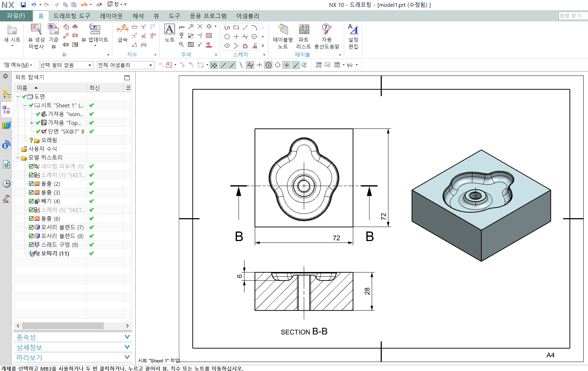The image size is (588, 371).
Task: Collapse the 도면 tree node
Action: pyautogui.click(x=18, y=97)
